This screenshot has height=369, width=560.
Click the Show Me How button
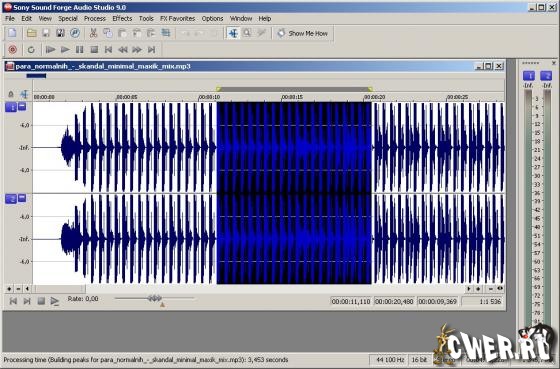[x=303, y=33]
